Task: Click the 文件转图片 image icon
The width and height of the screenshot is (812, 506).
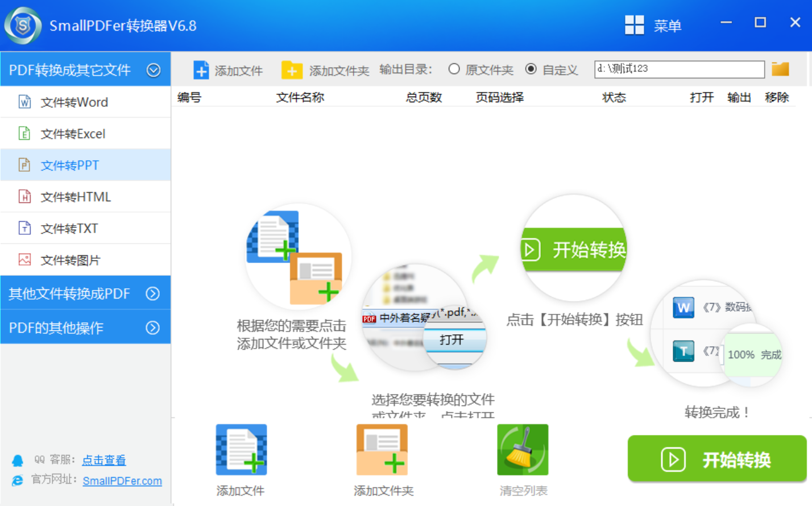Action: coord(24,260)
